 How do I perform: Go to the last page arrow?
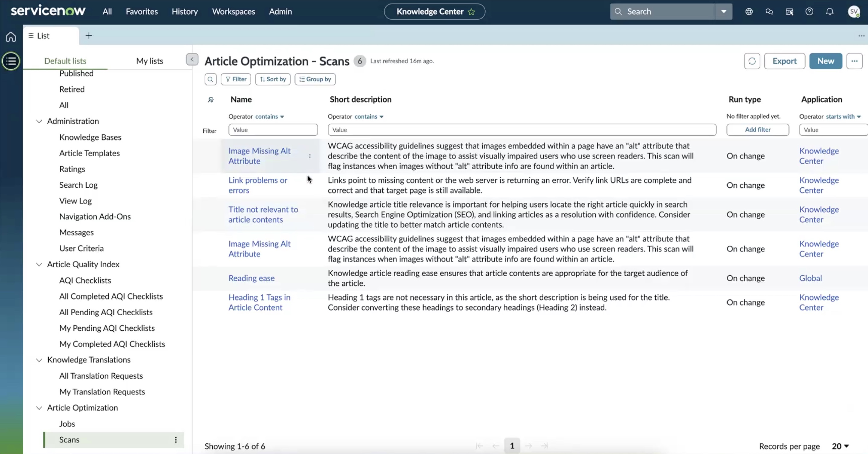(545, 446)
